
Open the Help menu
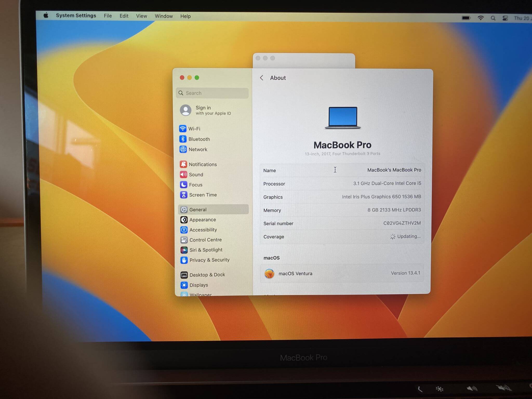185,16
